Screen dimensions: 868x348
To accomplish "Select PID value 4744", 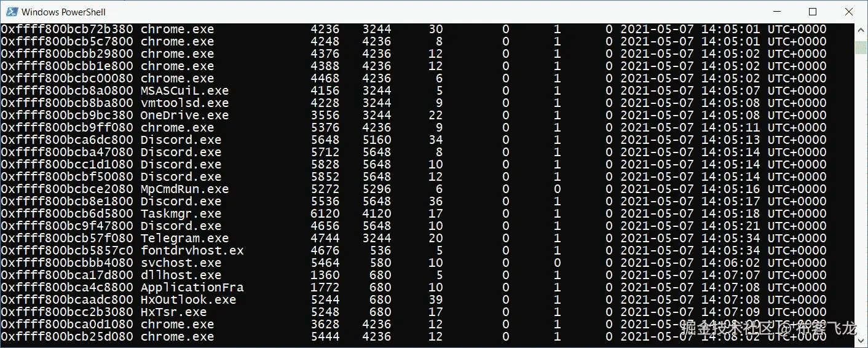I will [325, 238].
